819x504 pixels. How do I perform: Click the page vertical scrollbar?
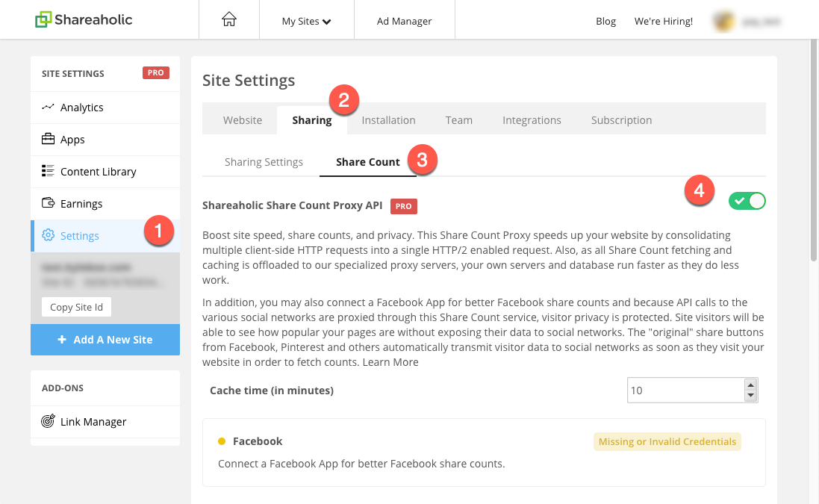(814, 152)
